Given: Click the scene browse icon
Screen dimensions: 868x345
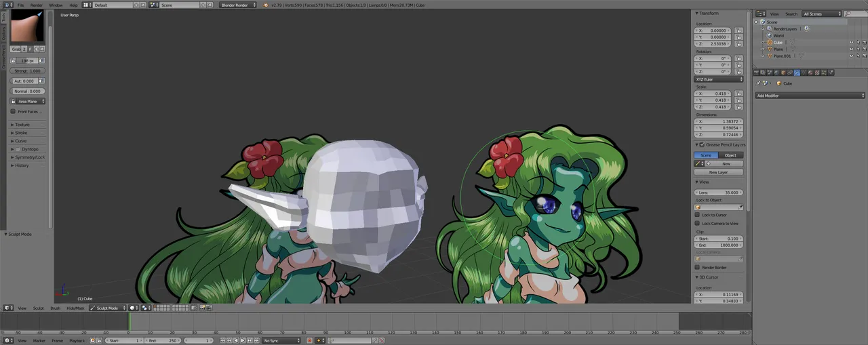Looking at the screenshot, I should (x=154, y=5).
